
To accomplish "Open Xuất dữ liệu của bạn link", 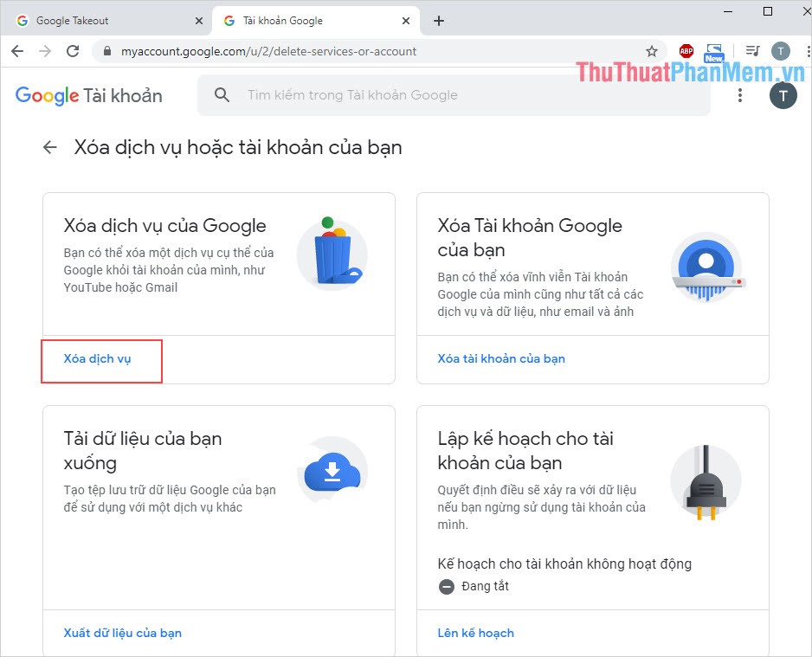I will (x=123, y=633).
